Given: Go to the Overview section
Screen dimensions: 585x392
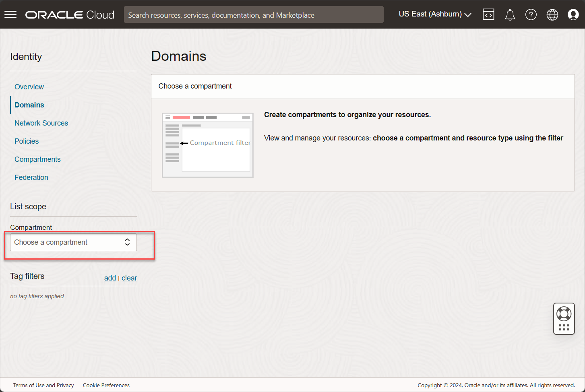Looking at the screenshot, I should 29,87.
